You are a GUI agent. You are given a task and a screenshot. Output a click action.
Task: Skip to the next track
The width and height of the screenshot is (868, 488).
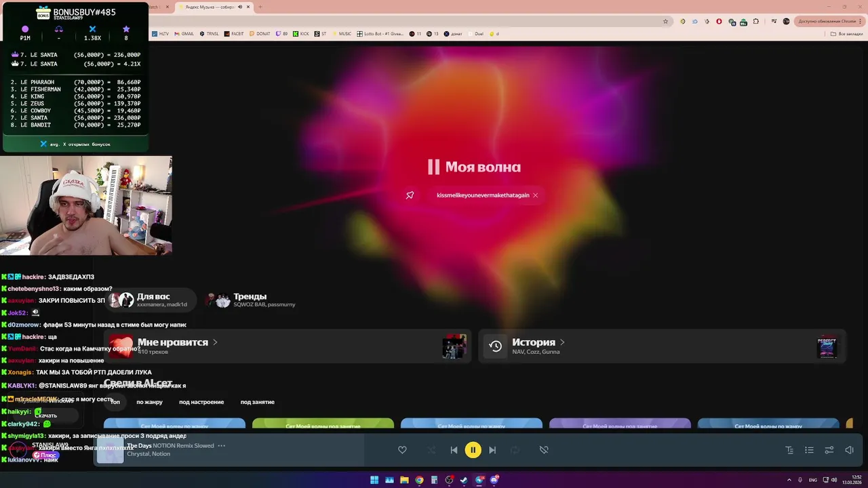492,450
